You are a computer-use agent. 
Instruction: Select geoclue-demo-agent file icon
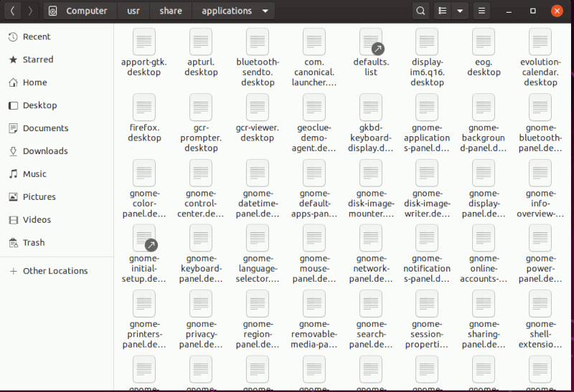(x=314, y=107)
